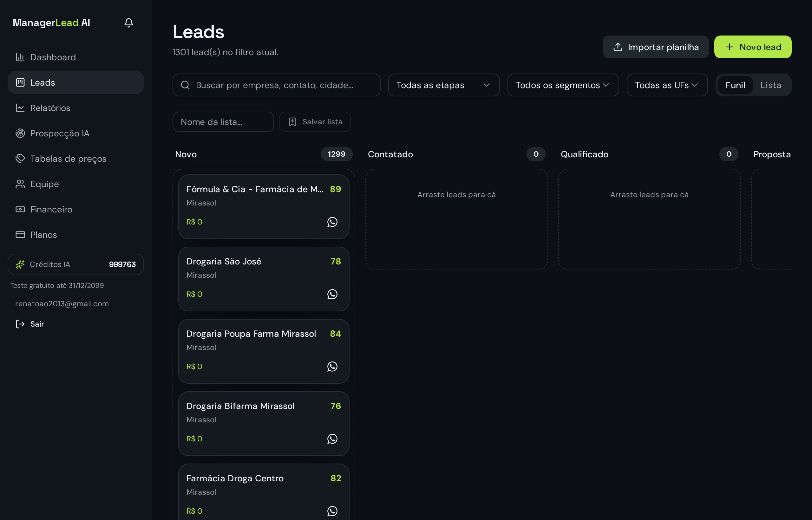Click the Sair logout arrow icon
The image size is (812, 520).
pos(20,324)
